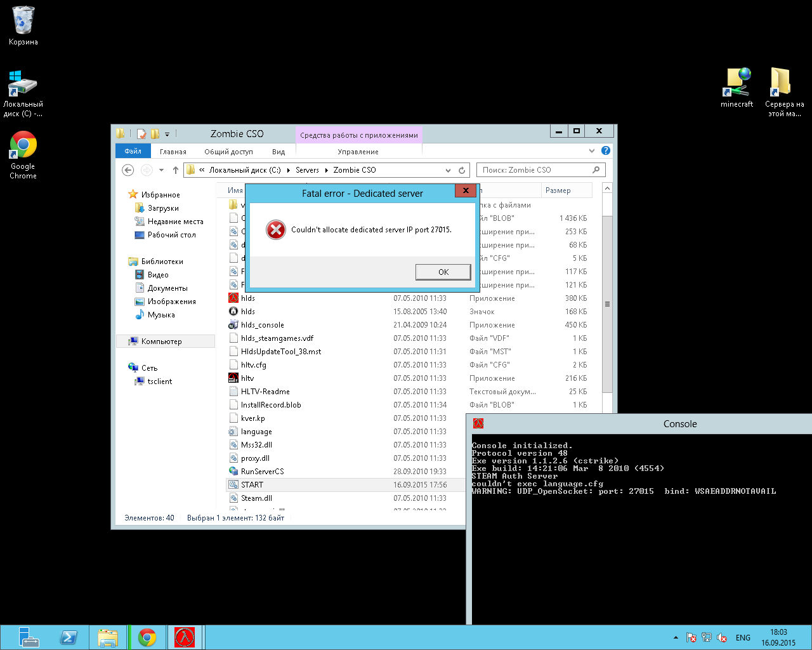Select the HldsUpdateTool_38.mst file

409,352
